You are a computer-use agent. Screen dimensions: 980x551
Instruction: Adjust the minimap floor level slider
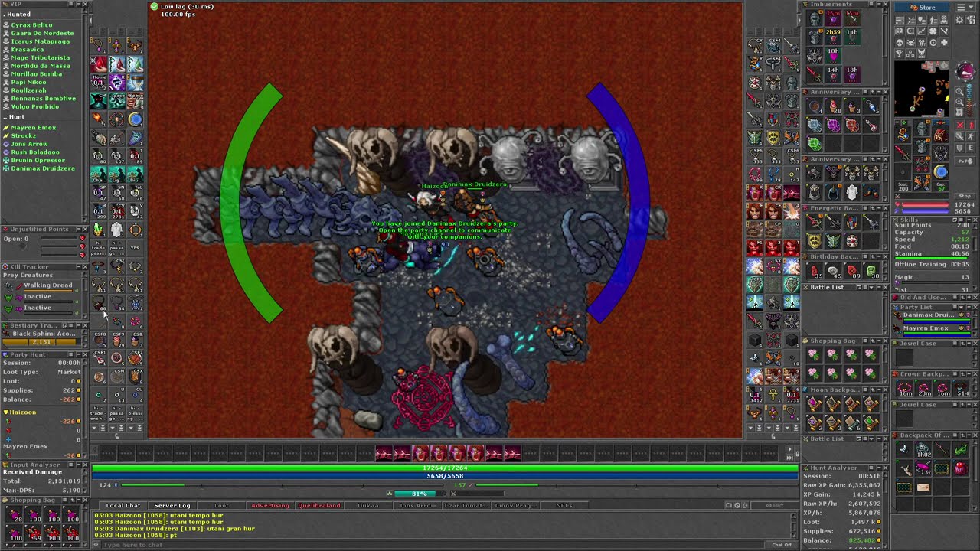(x=969, y=100)
